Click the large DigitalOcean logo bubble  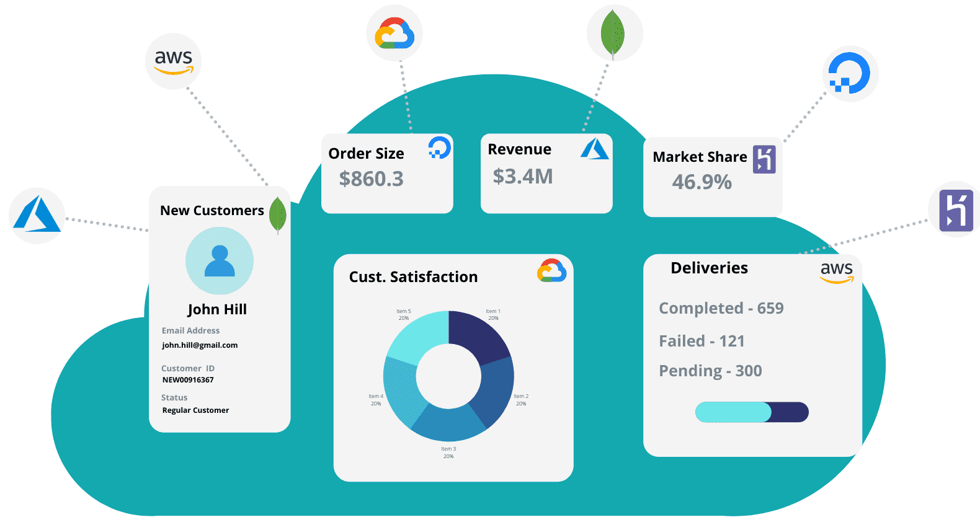click(x=850, y=74)
